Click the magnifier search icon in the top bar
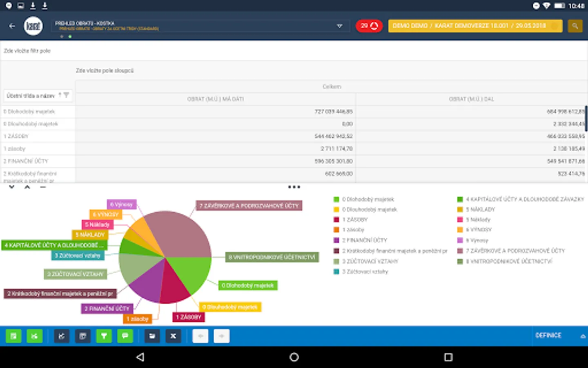Viewport: 588px width, 368px height. coord(575,25)
